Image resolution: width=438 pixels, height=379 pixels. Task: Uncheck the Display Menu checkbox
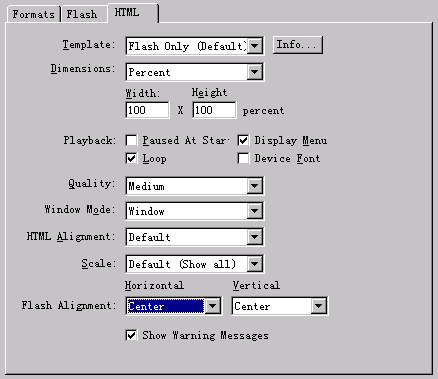coord(243,140)
